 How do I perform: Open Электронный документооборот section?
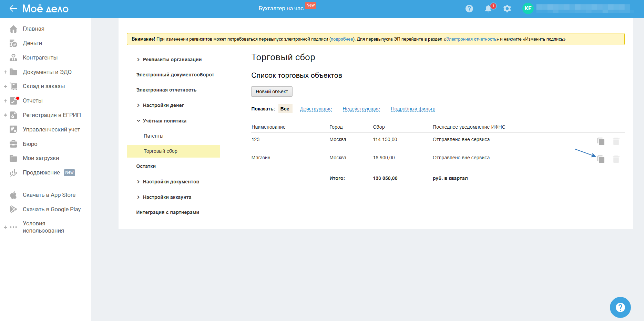pyautogui.click(x=175, y=75)
